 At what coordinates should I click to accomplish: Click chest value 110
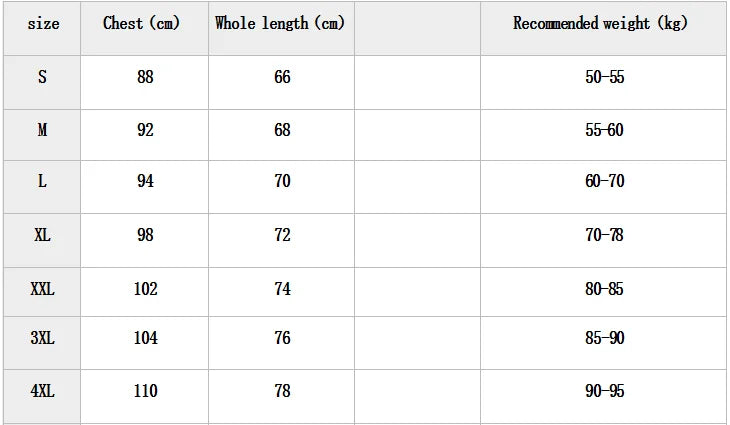145,391
